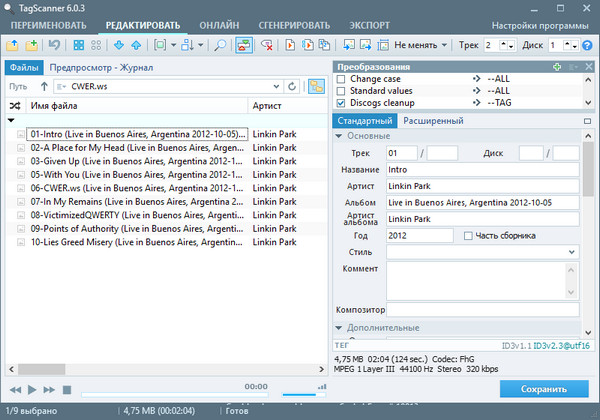The height and width of the screenshot is (420, 600).
Task: Click the open folder icon in toolbar
Action: [12, 45]
